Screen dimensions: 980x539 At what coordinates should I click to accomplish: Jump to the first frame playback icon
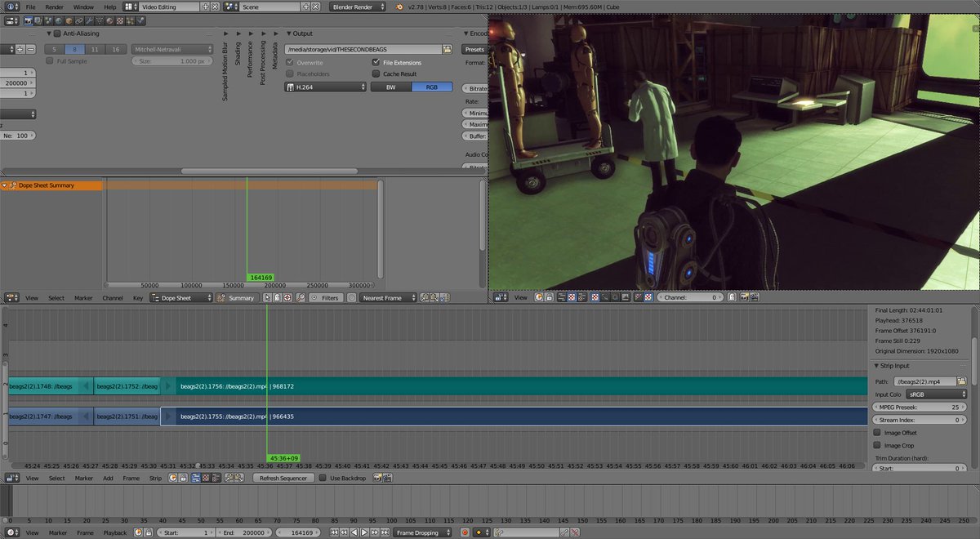334,532
